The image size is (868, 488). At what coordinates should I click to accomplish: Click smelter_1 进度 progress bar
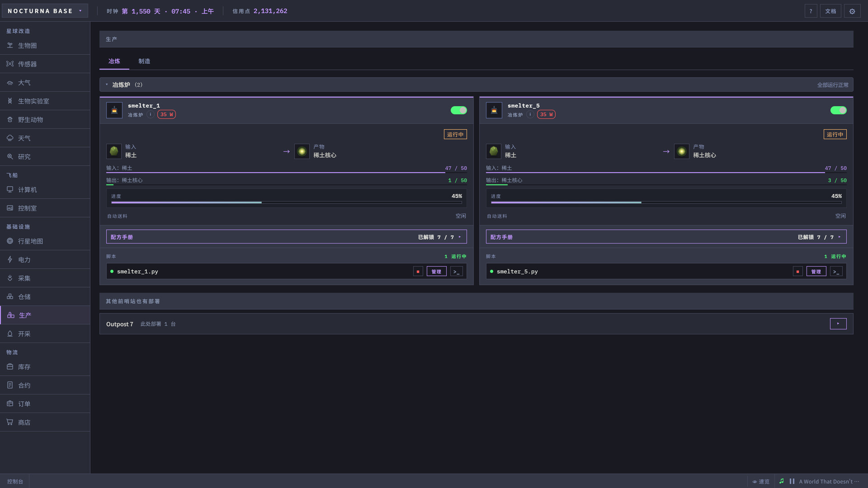(x=286, y=202)
